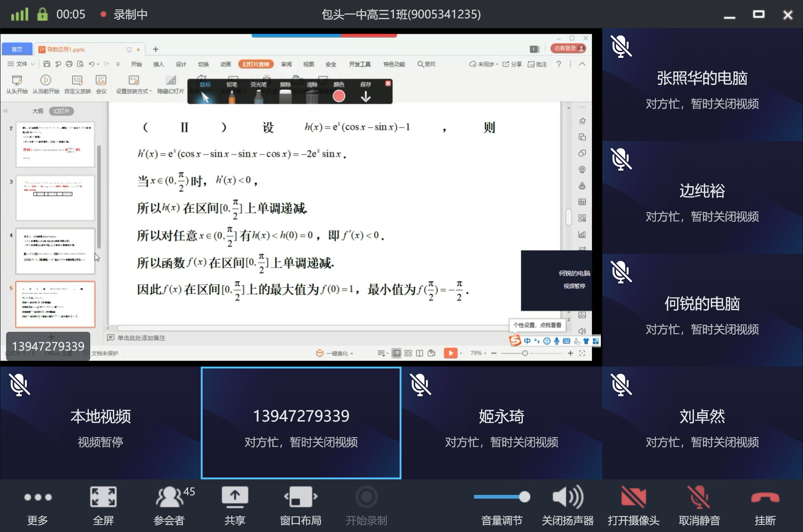Toggle 关闭扬声器 speaker off
803x532 pixels.
click(x=568, y=506)
